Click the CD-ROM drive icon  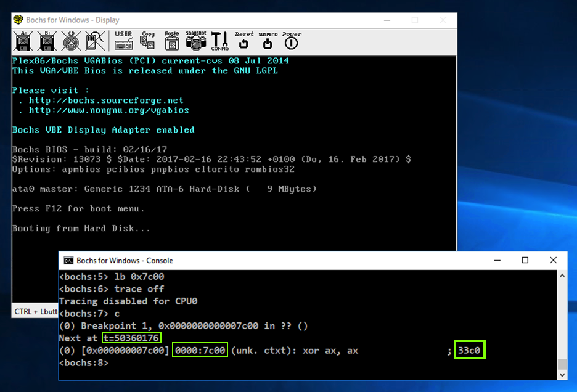click(71, 41)
